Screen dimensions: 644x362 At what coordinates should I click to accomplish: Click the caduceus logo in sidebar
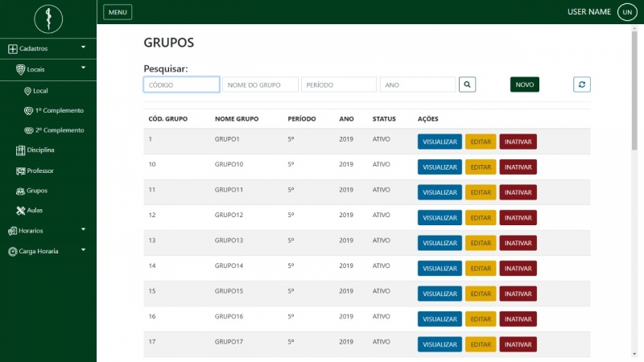pyautogui.click(x=47, y=18)
